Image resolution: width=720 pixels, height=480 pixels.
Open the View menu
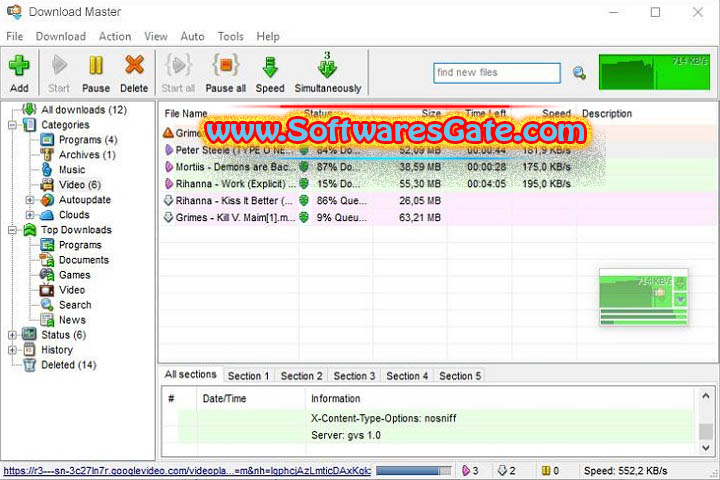click(156, 36)
